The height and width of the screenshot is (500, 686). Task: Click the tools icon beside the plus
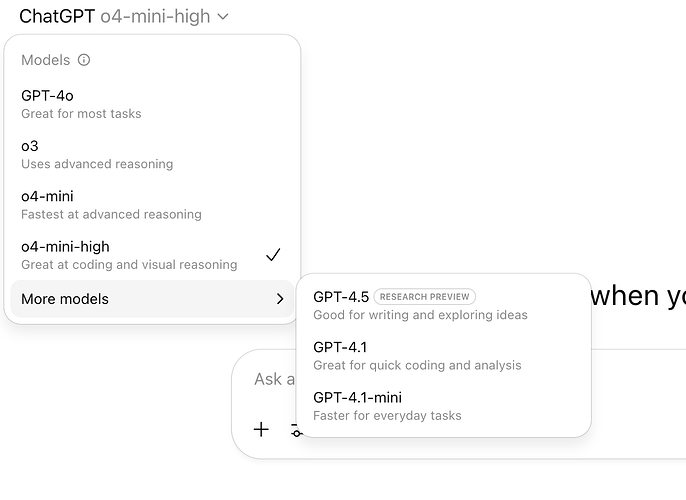[x=294, y=430]
